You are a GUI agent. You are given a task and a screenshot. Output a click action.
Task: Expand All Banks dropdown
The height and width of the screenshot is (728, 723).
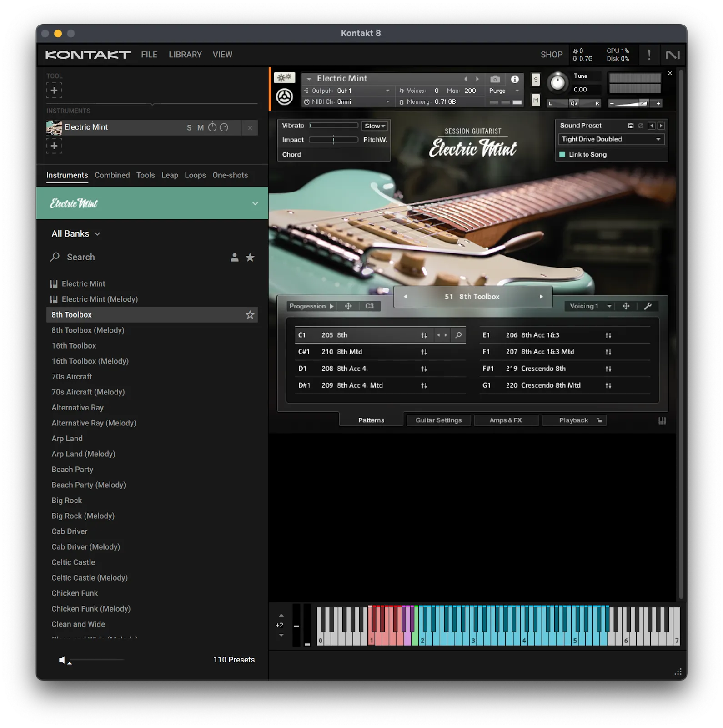click(x=76, y=234)
